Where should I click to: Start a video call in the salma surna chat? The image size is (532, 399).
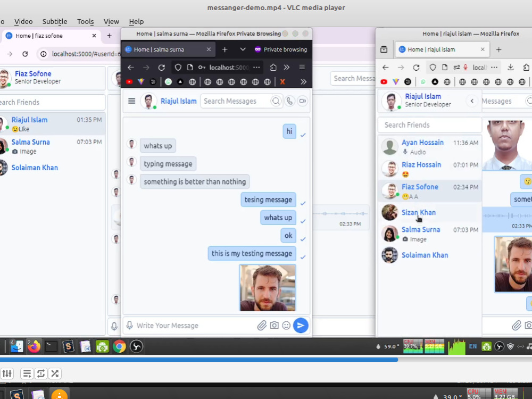point(302,101)
